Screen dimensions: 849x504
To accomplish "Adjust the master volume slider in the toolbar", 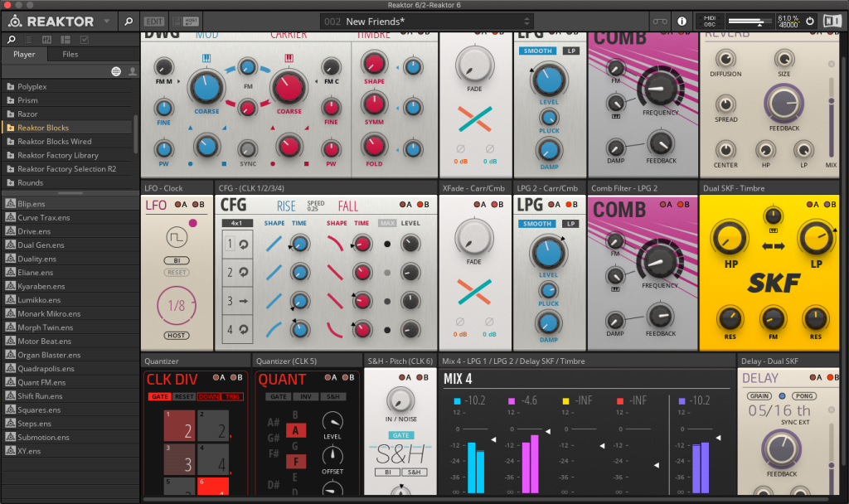I will tap(750, 22).
